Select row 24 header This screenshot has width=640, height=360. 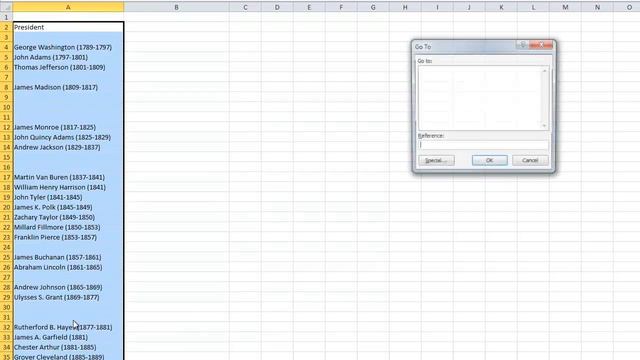point(6,247)
